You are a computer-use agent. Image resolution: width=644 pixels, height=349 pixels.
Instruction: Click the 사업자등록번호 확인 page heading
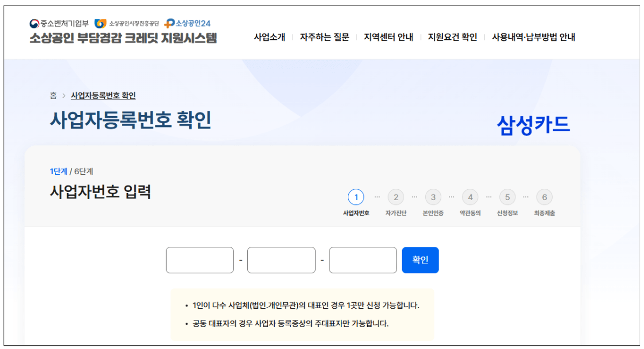(131, 120)
